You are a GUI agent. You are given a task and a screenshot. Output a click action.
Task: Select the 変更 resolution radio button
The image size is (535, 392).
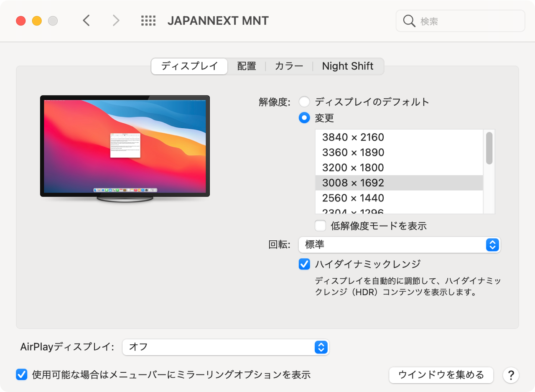304,118
